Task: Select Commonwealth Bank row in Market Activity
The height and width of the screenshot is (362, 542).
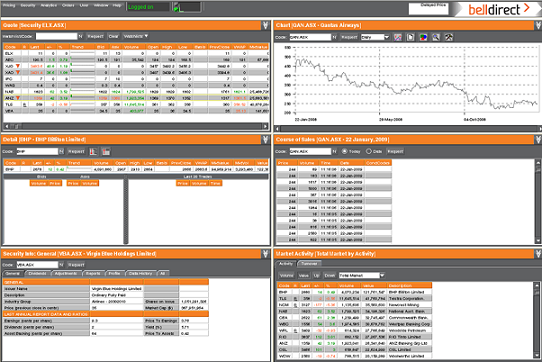Action: pos(355,317)
